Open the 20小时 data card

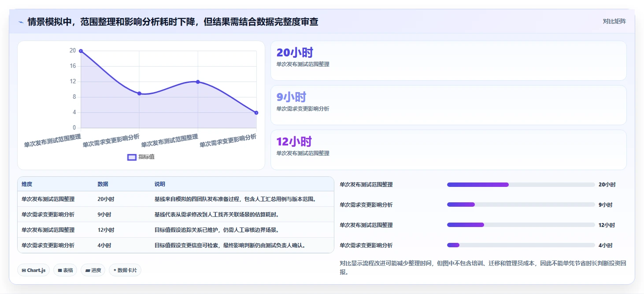click(x=448, y=61)
